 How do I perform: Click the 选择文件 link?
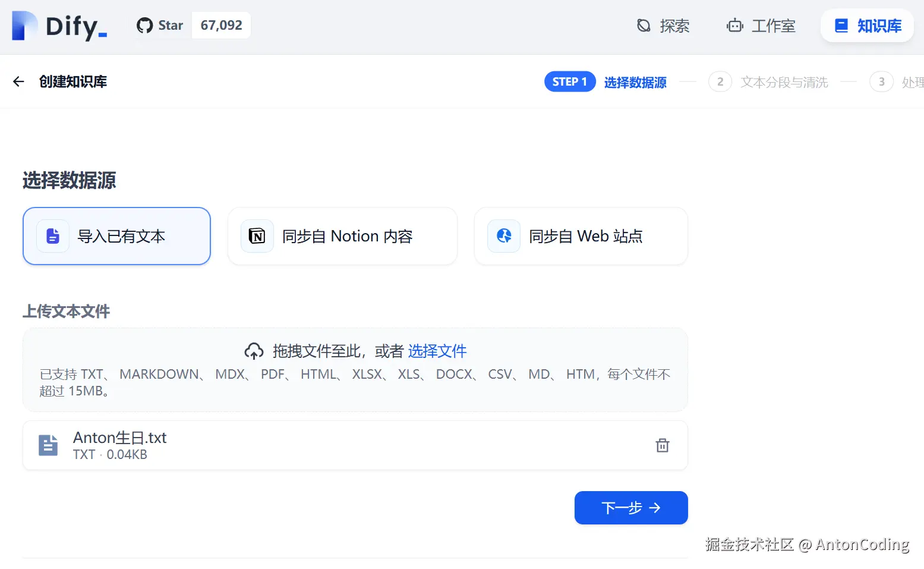pos(437,351)
